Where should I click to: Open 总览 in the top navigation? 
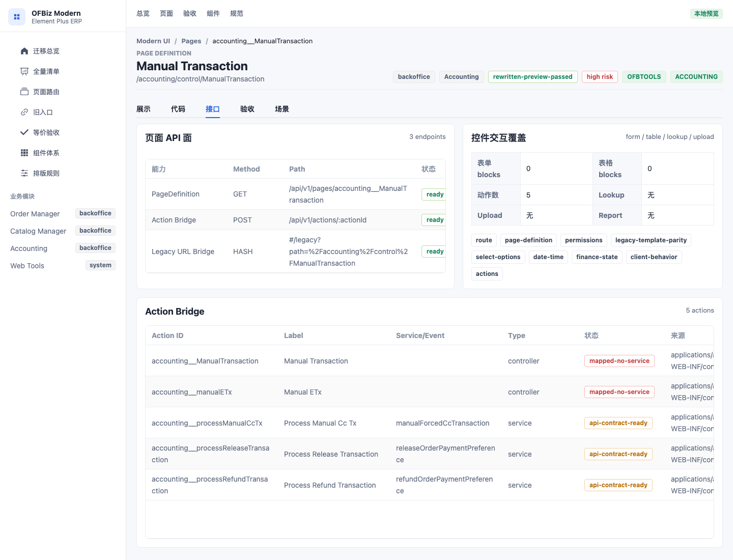pyautogui.click(x=143, y=14)
